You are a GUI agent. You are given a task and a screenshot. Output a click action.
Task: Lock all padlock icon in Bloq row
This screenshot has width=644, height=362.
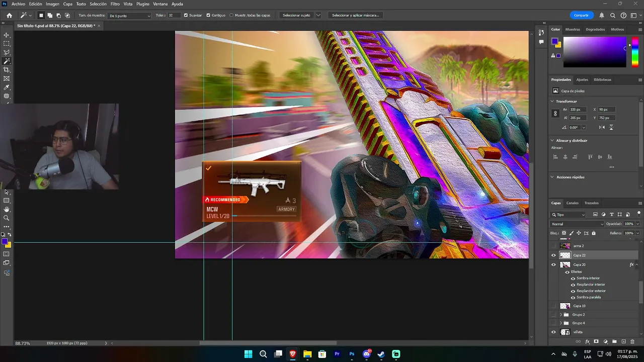[x=594, y=233]
